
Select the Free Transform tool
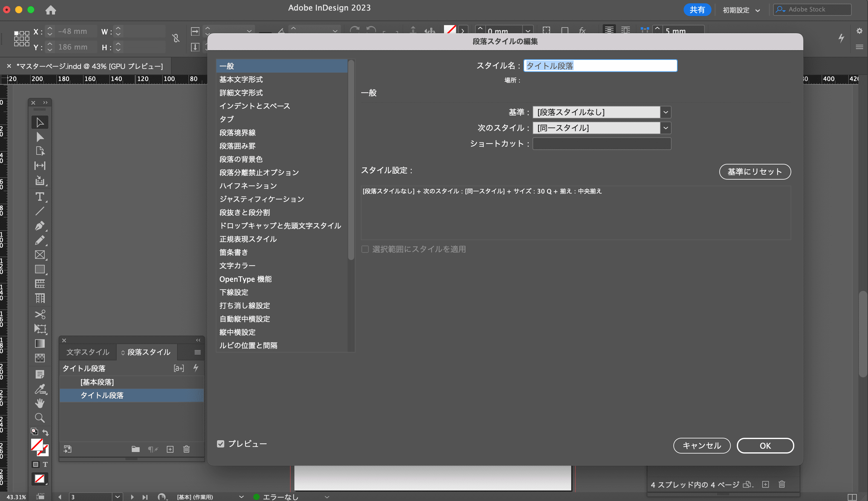(40, 329)
